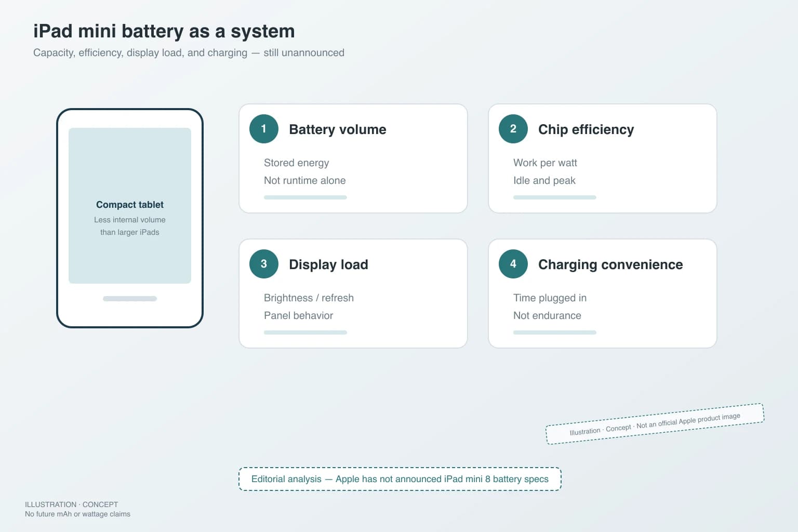Click the 'Compact tablet' label
This screenshot has width=798, height=532.
pos(130,205)
